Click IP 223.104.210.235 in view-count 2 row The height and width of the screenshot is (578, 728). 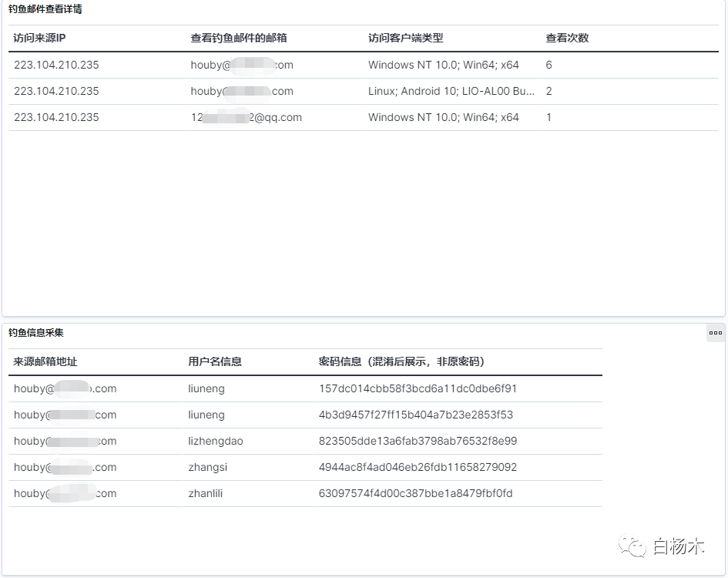pyautogui.click(x=56, y=91)
